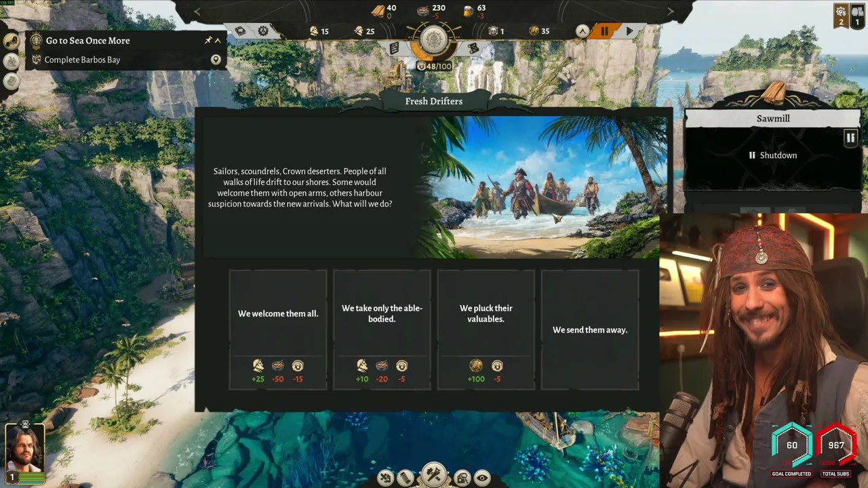Viewport: 868px width, 488px height.
Task: Select the demolish building tool
Action: (385, 478)
